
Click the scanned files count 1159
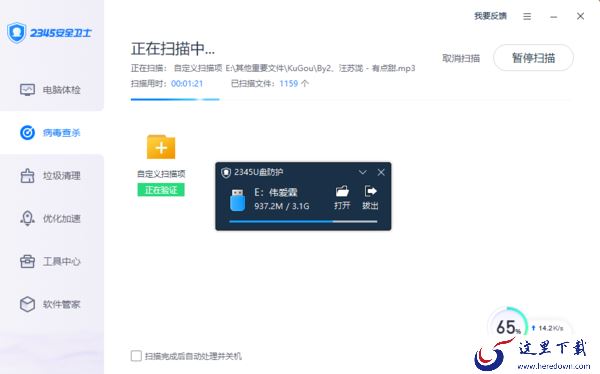pyautogui.click(x=289, y=83)
